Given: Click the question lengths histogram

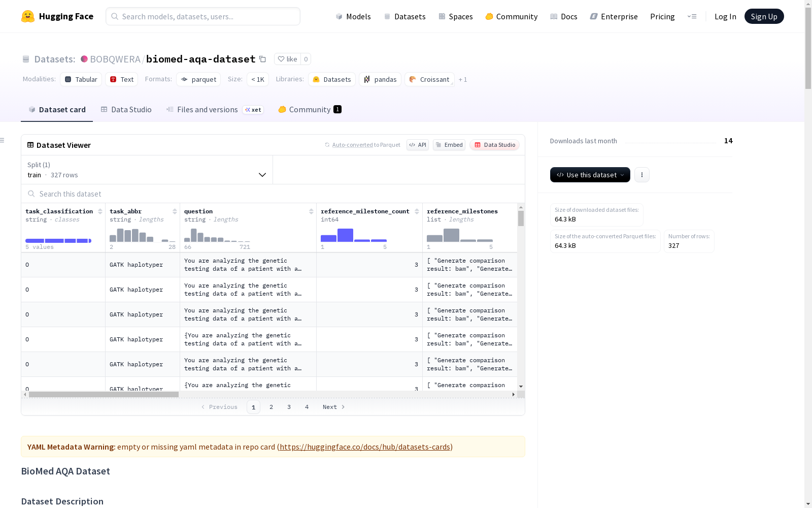Looking at the screenshot, I should (x=217, y=235).
